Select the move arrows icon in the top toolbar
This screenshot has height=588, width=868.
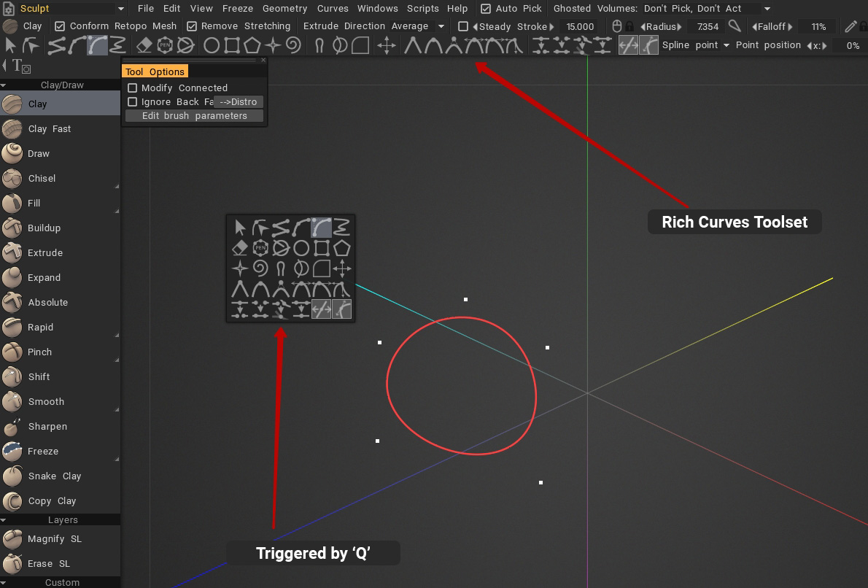coord(387,46)
